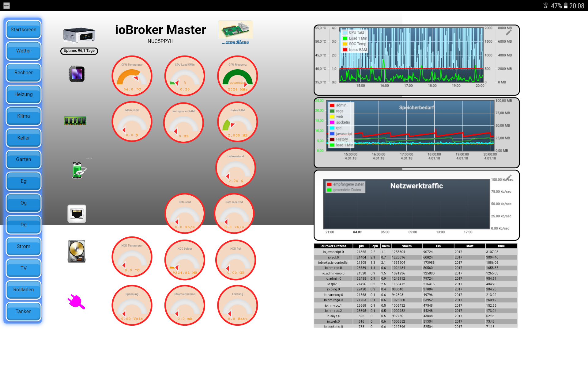The image size is (588, 368).
Task: Toggle gesendete Daten legend entry
Action: [x=344, y=190]
